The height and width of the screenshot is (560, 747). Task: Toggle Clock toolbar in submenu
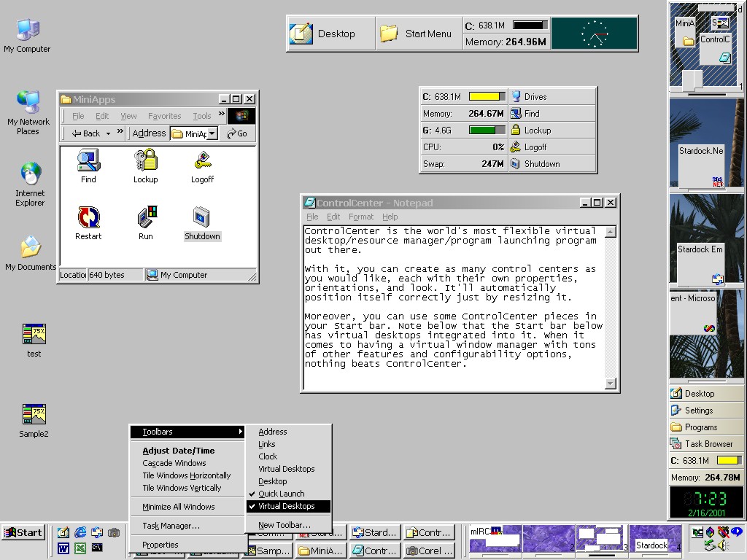(288, 456)
